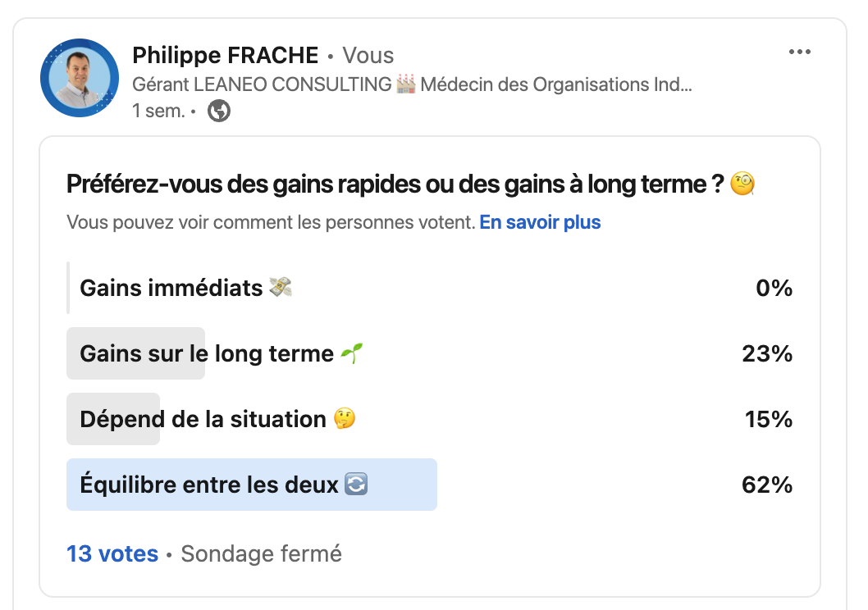This screenshot has height=610, width=868.
Task: Click the Philippe FRACHE name link
Action: [225, 55]
